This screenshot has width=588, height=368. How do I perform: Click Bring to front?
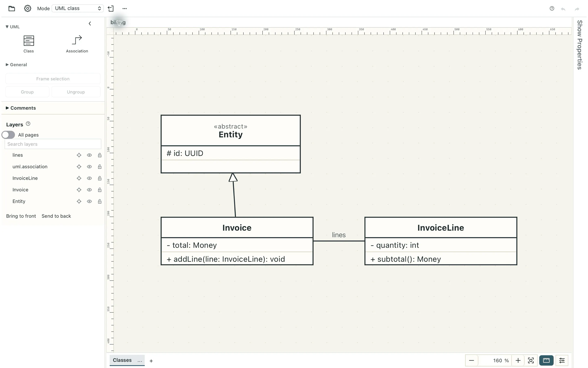[21, 216]
